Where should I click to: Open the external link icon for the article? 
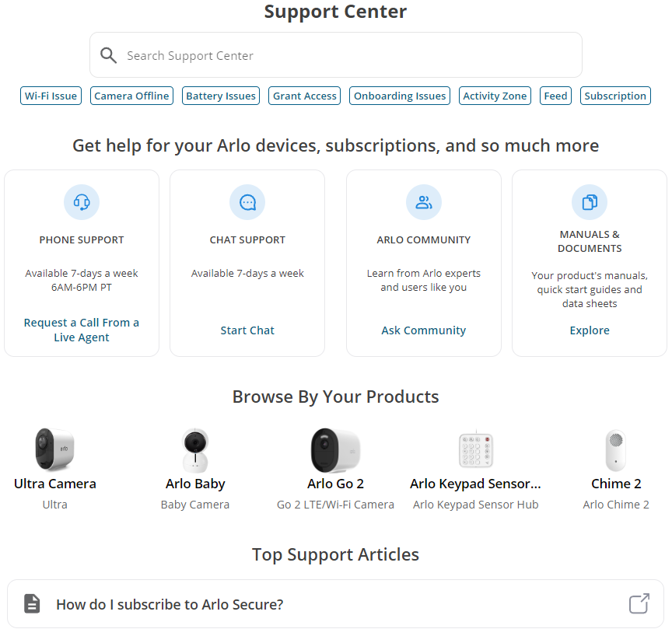tap(638, 603)
